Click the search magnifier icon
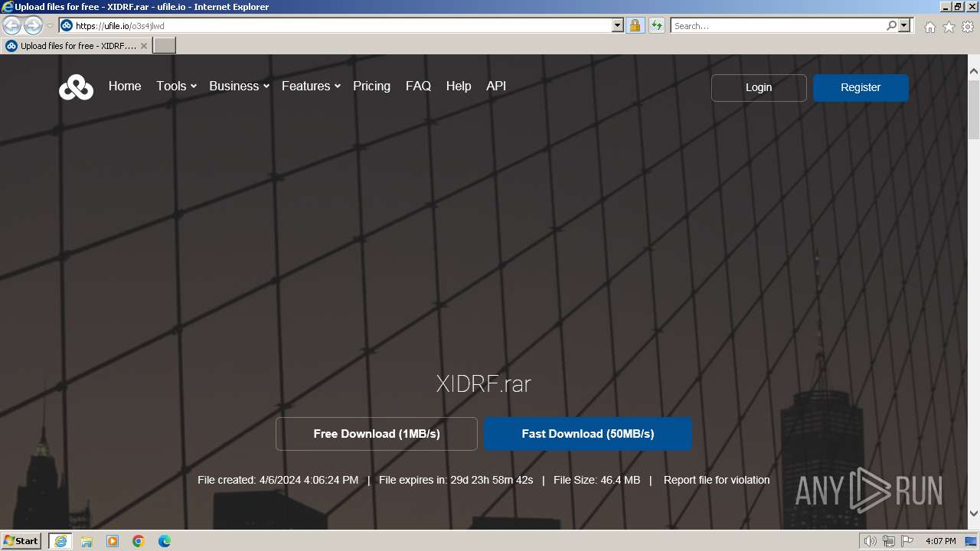This screenshot has width=980, height=551. click(891, 25)
